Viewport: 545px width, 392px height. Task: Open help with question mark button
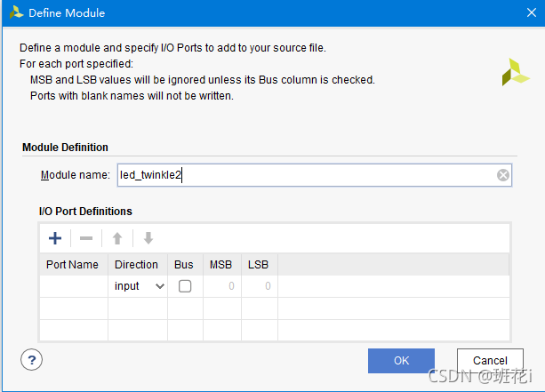click(x=32, y=360)
